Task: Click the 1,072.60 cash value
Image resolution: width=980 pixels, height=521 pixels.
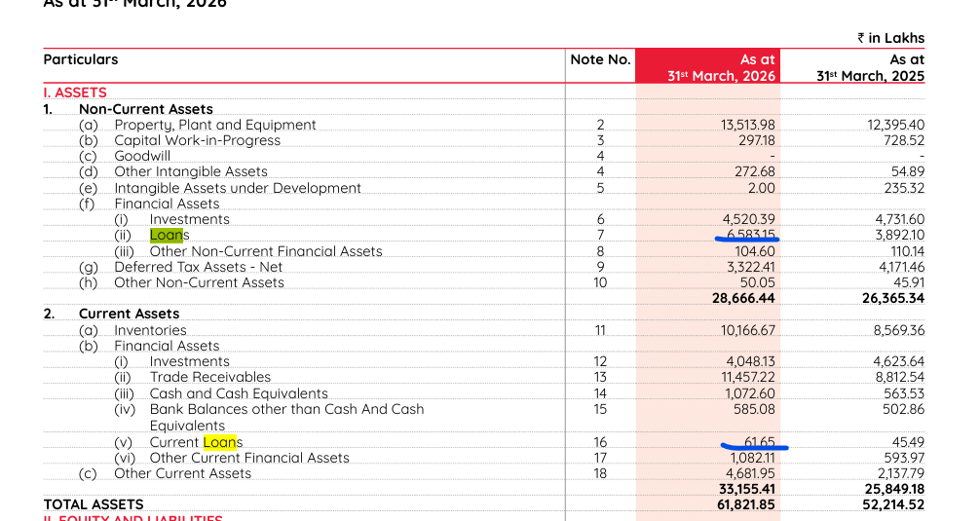Action: click(x=750, y=393)
